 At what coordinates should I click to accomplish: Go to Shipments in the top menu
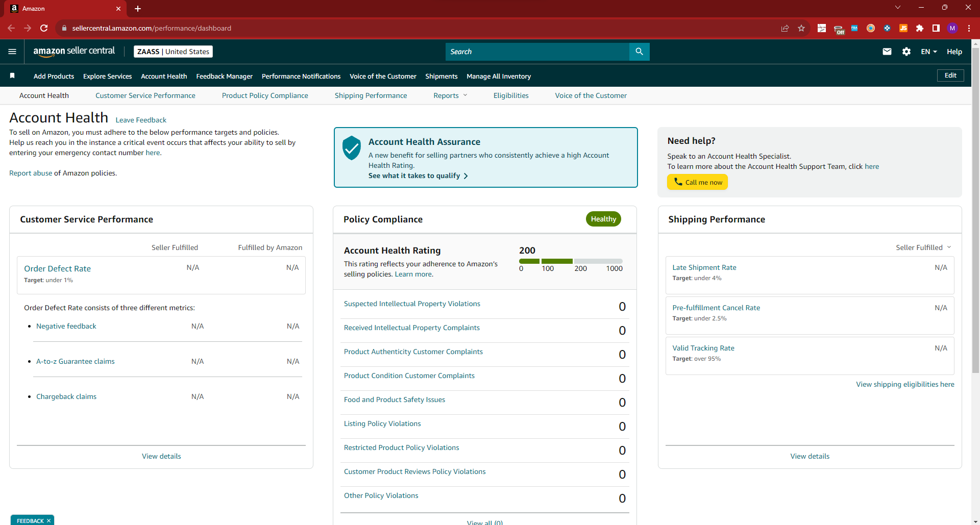(x=441, y=76)
